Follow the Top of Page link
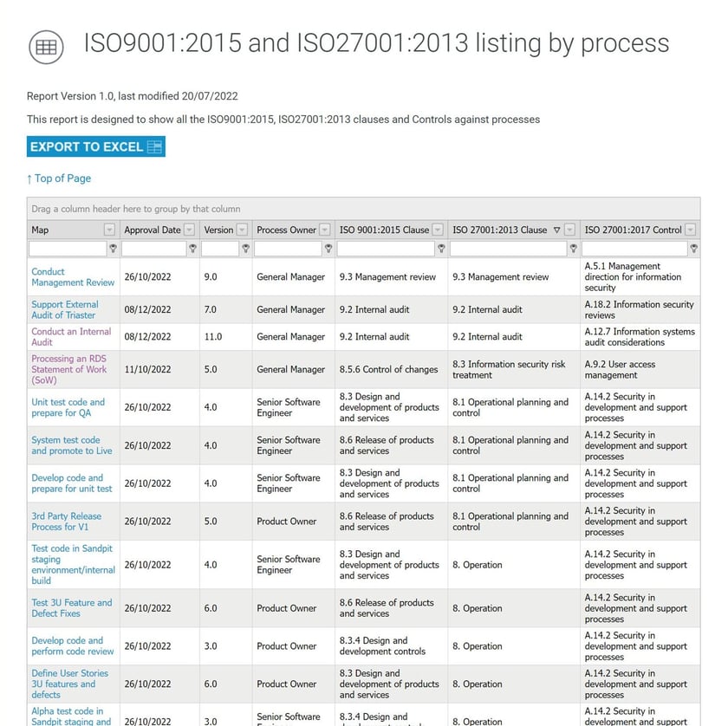 coord(59,178)
